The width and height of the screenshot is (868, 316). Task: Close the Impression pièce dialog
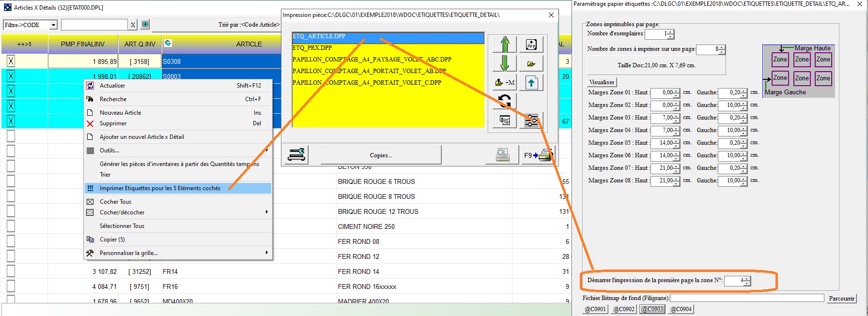551,15
